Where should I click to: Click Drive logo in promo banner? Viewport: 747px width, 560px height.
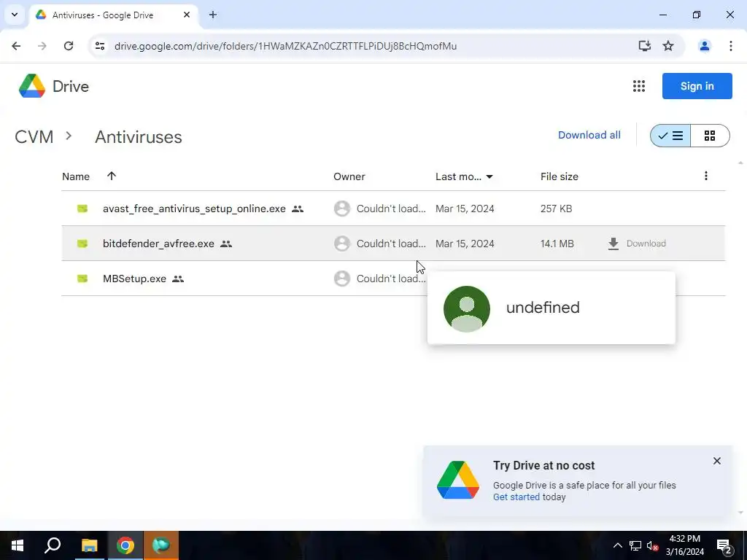click(x=458, y=480)
